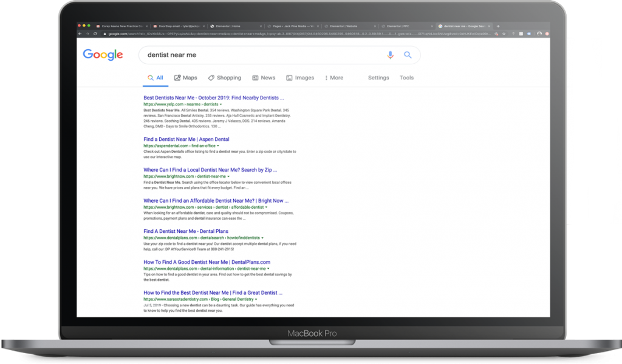This screenshot has width=622, height=364.
Task: Open 'Find a Dentist Near Me | Aspen Dental'
Action: coord(186,140)
